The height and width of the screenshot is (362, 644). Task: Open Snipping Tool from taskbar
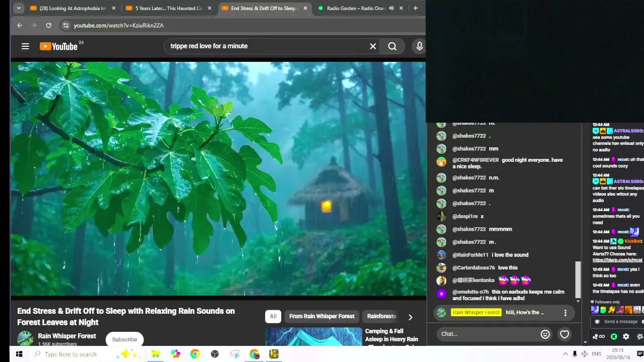pos(234,354)
